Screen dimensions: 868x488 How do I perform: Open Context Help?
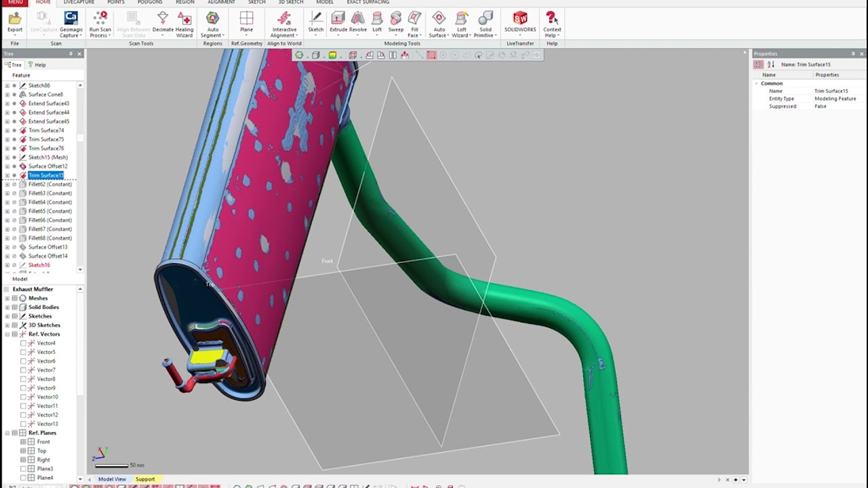[x=552, y=24]
